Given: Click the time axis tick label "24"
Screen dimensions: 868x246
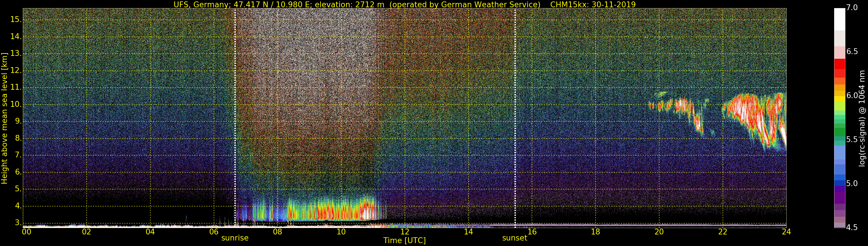Looking at the screenshot, I should click(x=786, y=232).
